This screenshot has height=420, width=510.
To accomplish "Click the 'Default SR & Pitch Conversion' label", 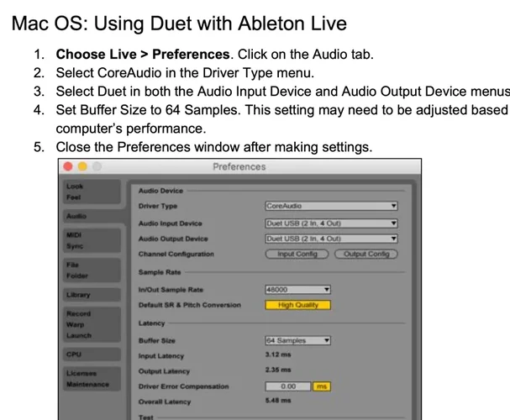I will [190, 305].
